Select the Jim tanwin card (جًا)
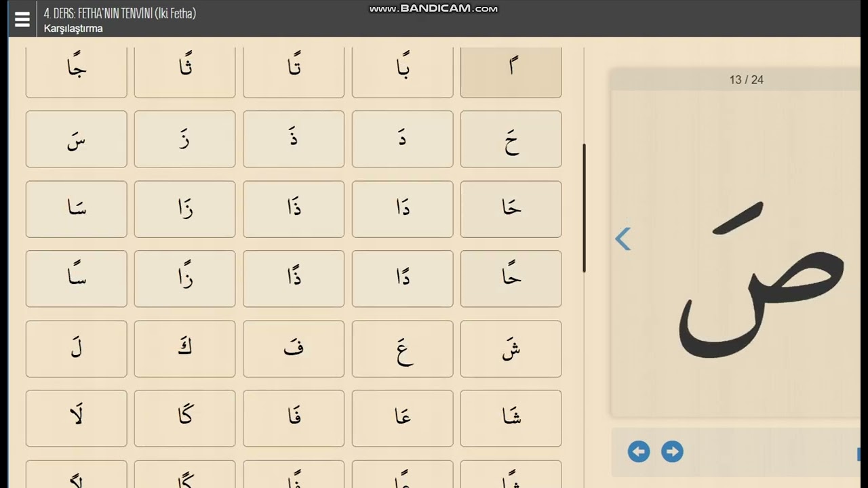The image size is (868, 488). pos(76,72)
